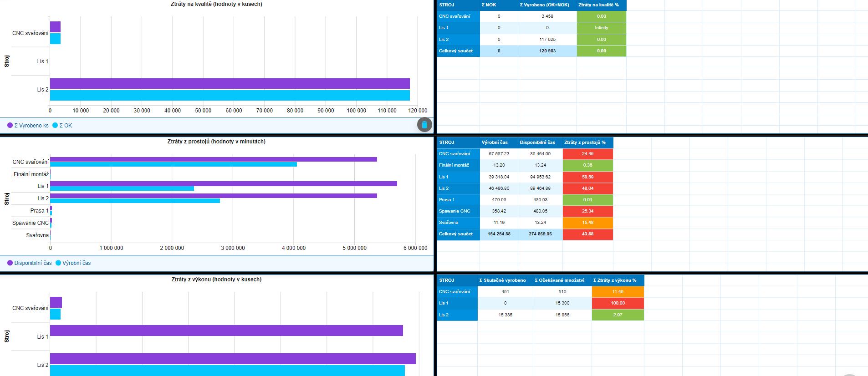The image size is (868, 376).
Task: Select red cell 24.45 for CNC svařování
Action: (x=588, y=154)
